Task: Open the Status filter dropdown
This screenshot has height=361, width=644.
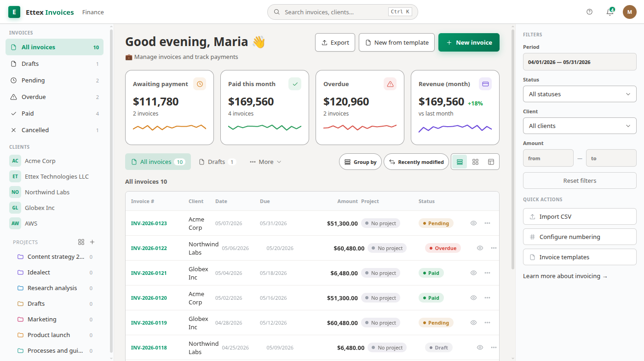Action: click(x=580, y=94)
